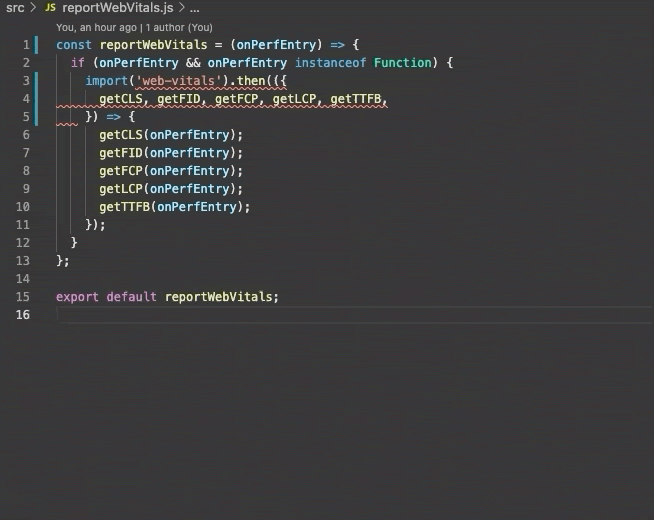This screenshot has width=654, height=520.
Task: Click the 'if' keyword on line 2
Action: 78,63
